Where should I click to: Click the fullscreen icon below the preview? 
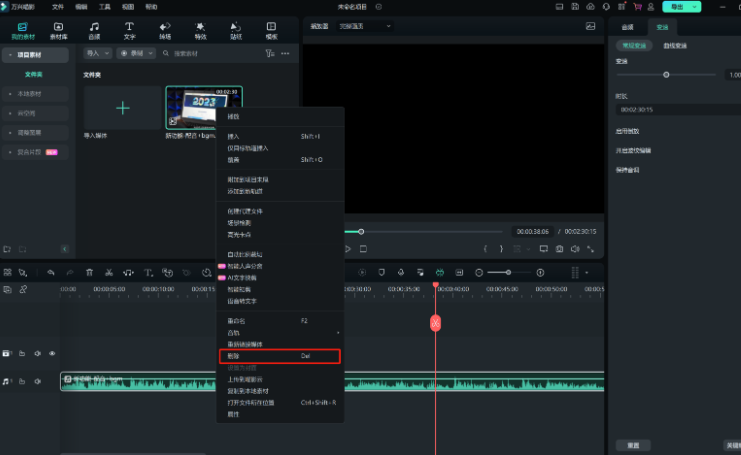[x=590, y=248]
